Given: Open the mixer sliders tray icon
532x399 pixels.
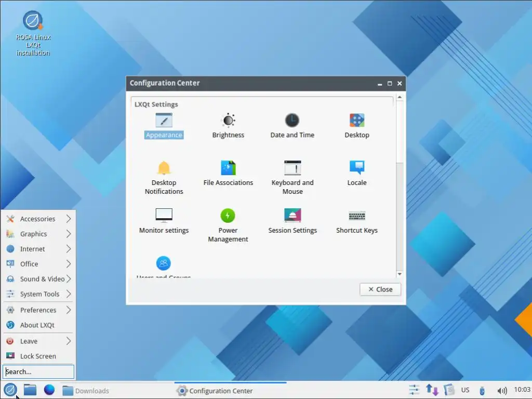Looking at the screenshot, I should tap(414, 390).
